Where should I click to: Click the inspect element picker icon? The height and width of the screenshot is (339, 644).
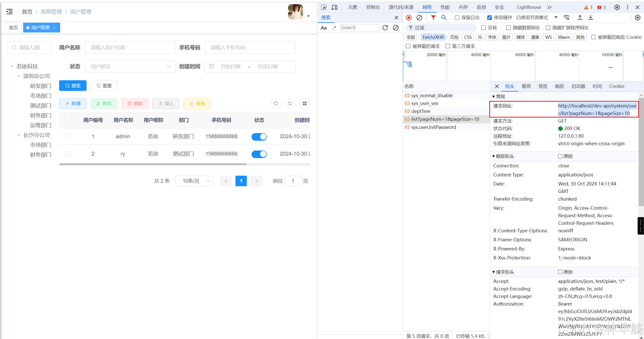324,7
